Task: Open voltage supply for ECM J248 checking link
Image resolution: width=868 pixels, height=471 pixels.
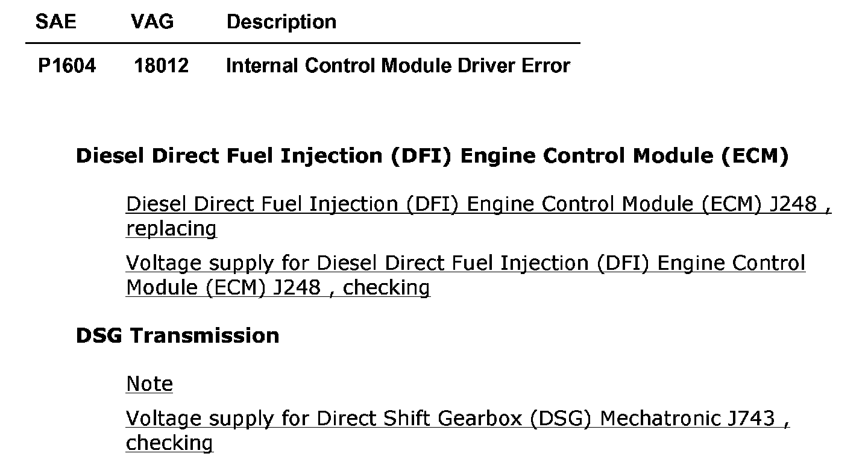Action: [x=465, y=275]
